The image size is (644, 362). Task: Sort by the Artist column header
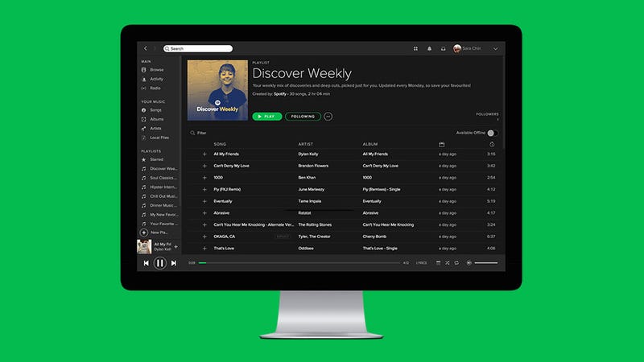click(306, 145)
